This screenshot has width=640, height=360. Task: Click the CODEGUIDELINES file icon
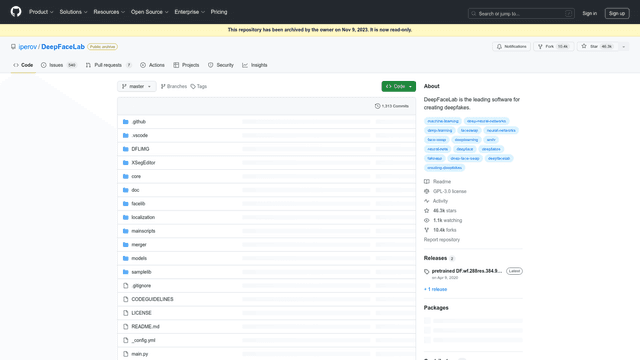tap(126, 299)
